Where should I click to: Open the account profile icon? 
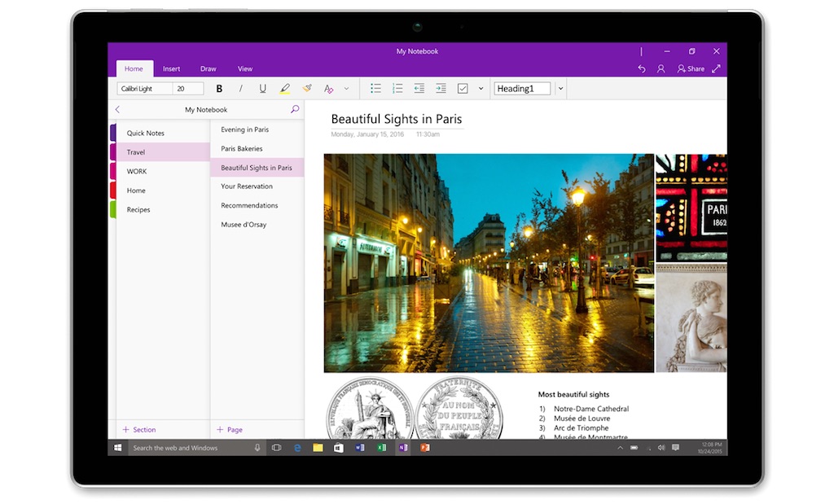pyautogui.click(x=661, y=68)
